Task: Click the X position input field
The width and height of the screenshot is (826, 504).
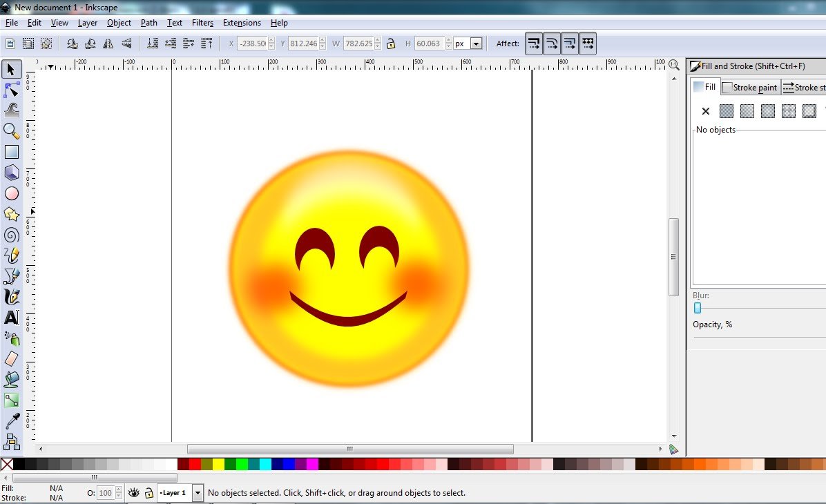Action: [251, 43]
